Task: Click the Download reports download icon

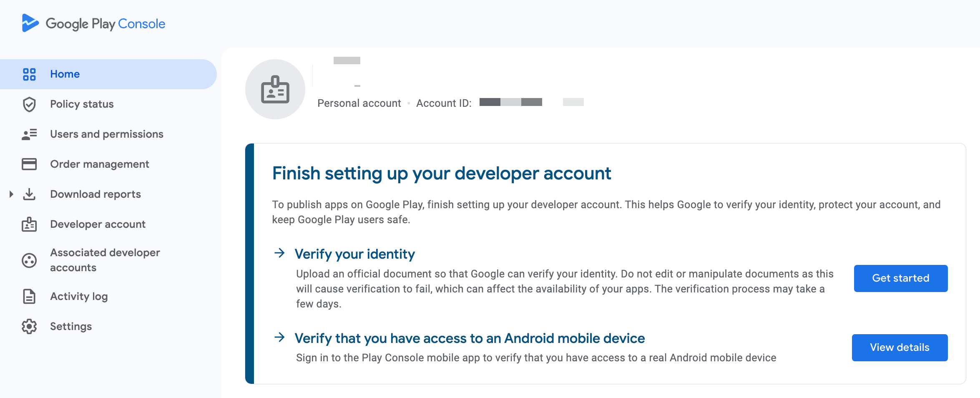Action: (29, 194)
